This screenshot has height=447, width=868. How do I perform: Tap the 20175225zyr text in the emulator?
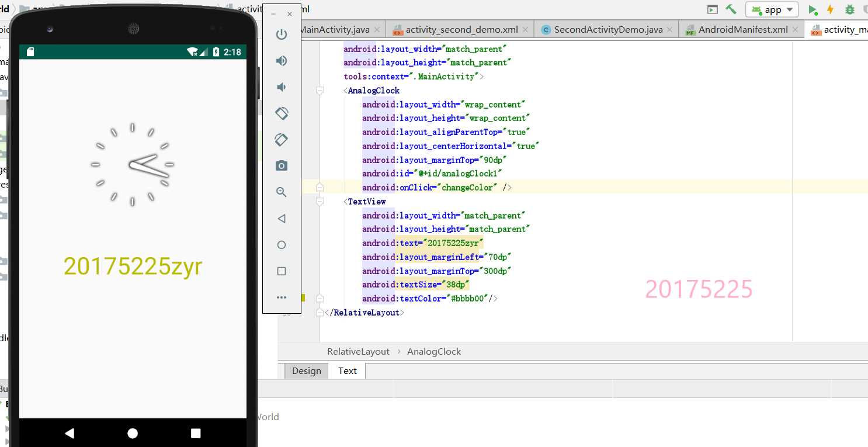pos(133,266)
